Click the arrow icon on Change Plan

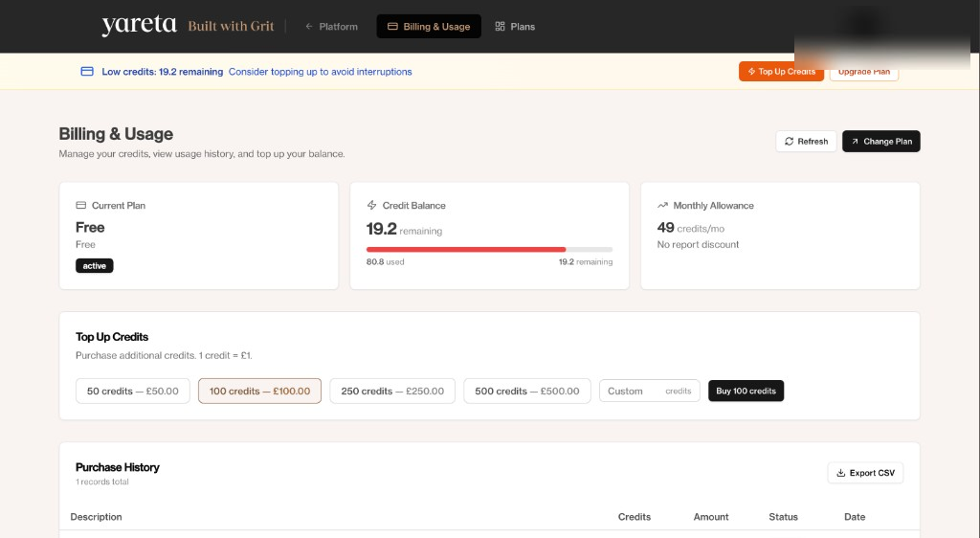point(855,142)
